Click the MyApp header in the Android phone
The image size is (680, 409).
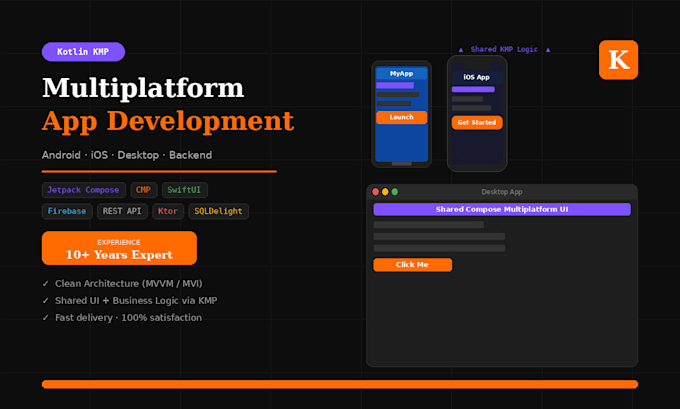[401, 74]
